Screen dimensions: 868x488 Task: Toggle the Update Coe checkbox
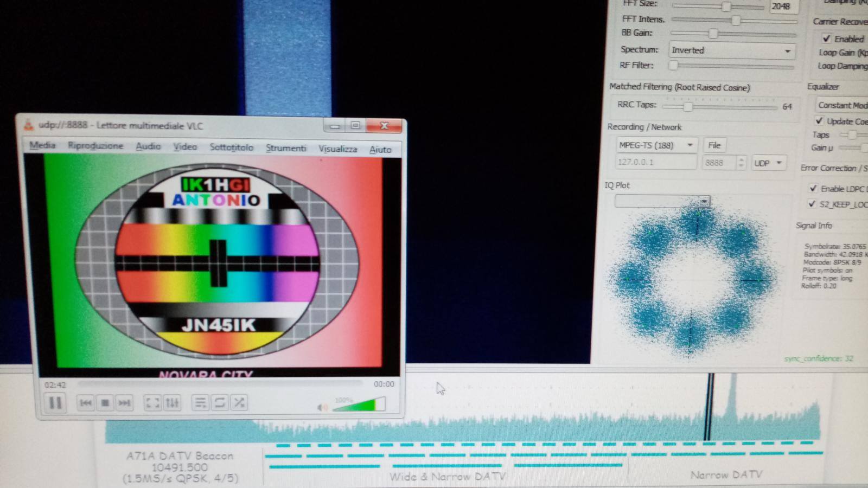click(x=819, y=120)
